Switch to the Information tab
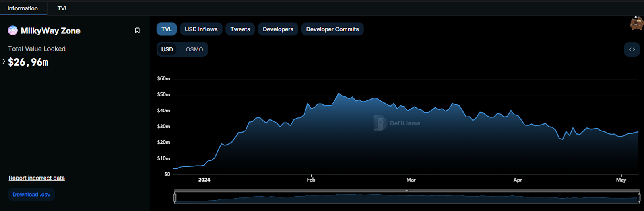644x211 pixels. [x=23, y=8]
